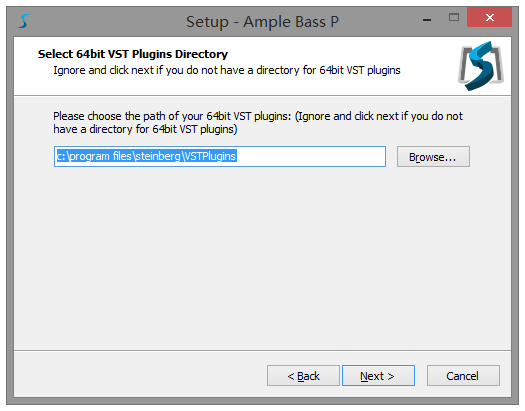Click the empty gray wizard page area

262,258
